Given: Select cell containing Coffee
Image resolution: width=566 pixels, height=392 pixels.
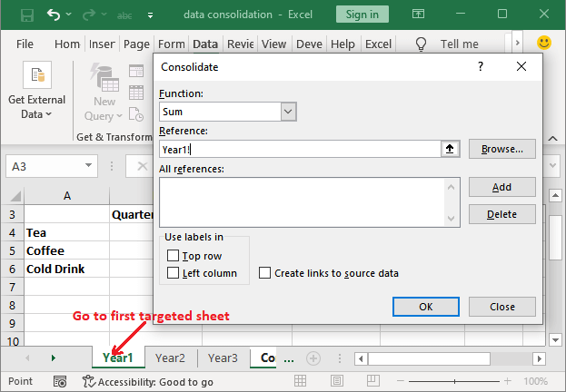Looking at the screenshot, I should click(x=67, y=250).
